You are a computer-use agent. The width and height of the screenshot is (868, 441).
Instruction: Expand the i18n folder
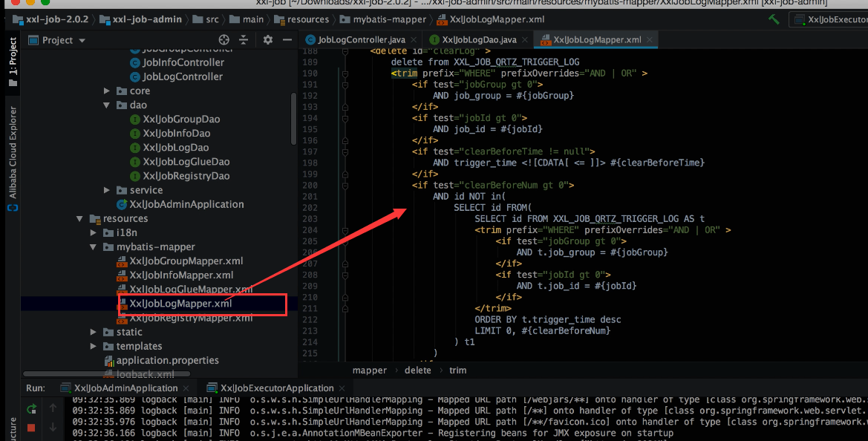(x=94, y=232)
